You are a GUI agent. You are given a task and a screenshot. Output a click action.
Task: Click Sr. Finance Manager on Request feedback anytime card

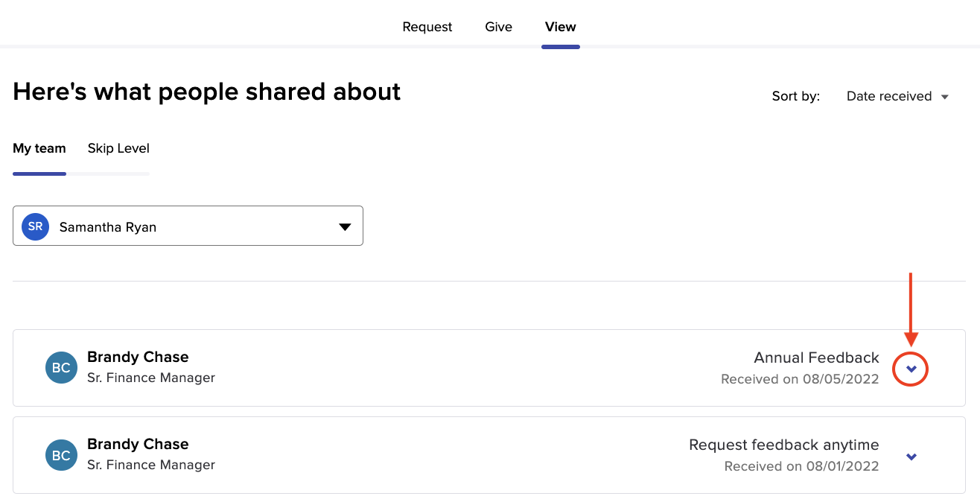[151, 465]
